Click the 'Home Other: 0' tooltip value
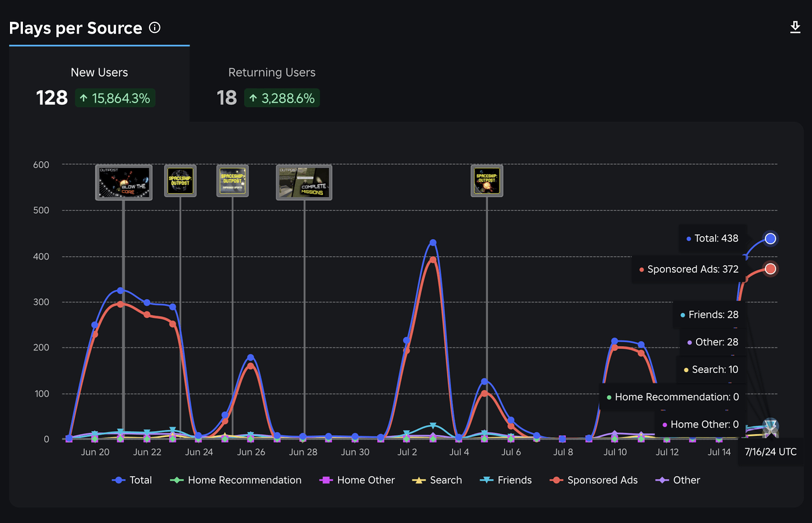Image resolution: width=812 pixels, height=523 pixels. point(700,424)
